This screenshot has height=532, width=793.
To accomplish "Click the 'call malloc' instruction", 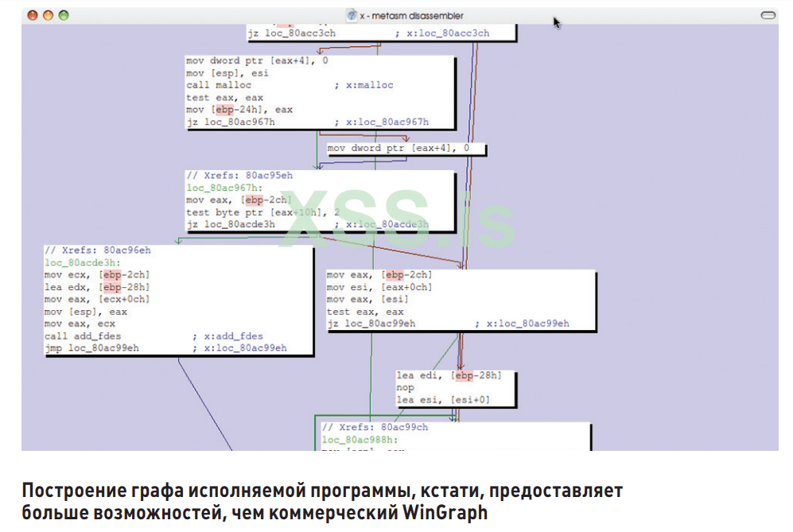I will tap(219, 85).
